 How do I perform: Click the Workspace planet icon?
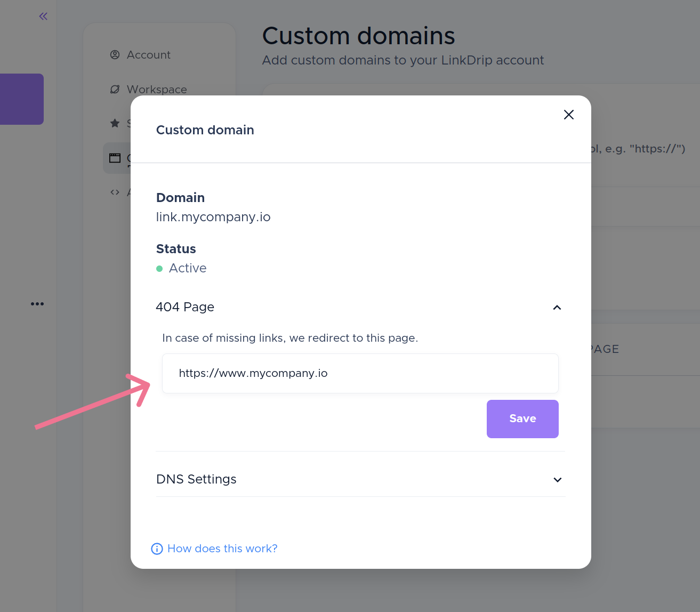click(115, 89)
